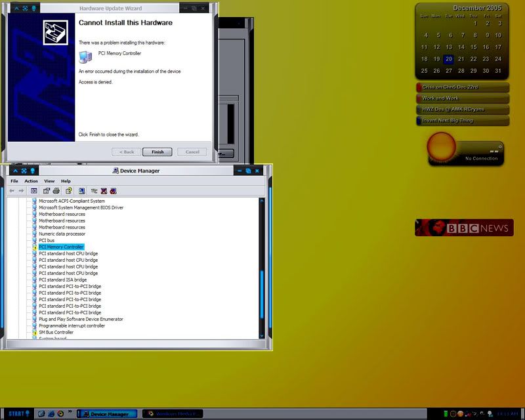Screen dimensions: 525x420
Task: Select Numeric data processor device
Action: (x=62, y=234)
